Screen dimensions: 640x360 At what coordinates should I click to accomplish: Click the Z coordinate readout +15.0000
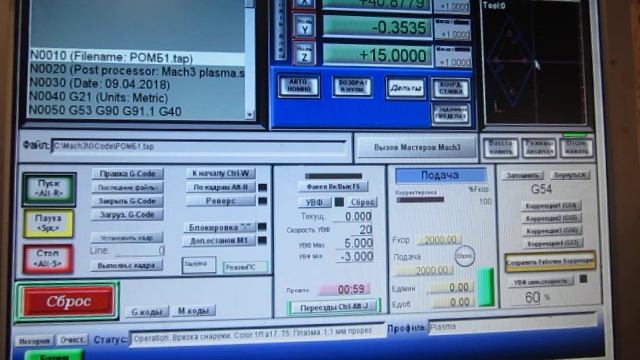[x=377, y=55]
